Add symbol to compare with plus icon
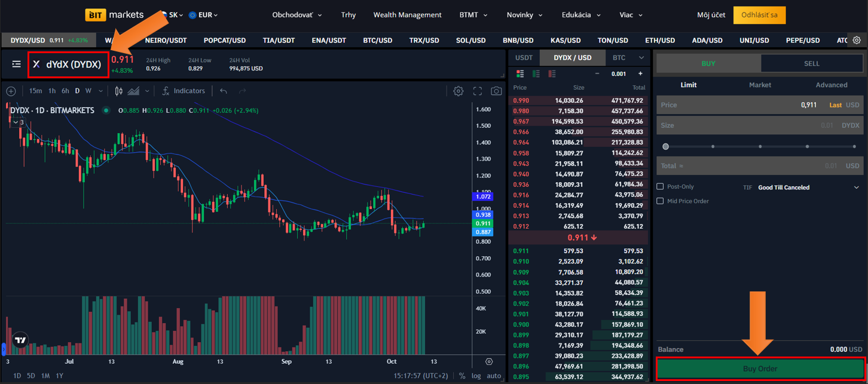Screen dimensions: 868x384 click(11, 91)
